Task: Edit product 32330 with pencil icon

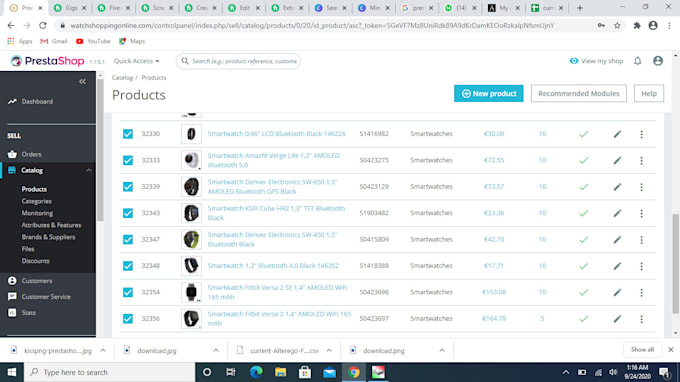Action: point(617,134)
